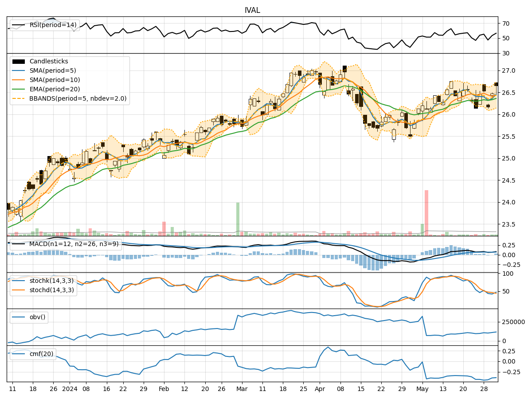
Task: Select the Apr date axis label
Action: [320, 389]
